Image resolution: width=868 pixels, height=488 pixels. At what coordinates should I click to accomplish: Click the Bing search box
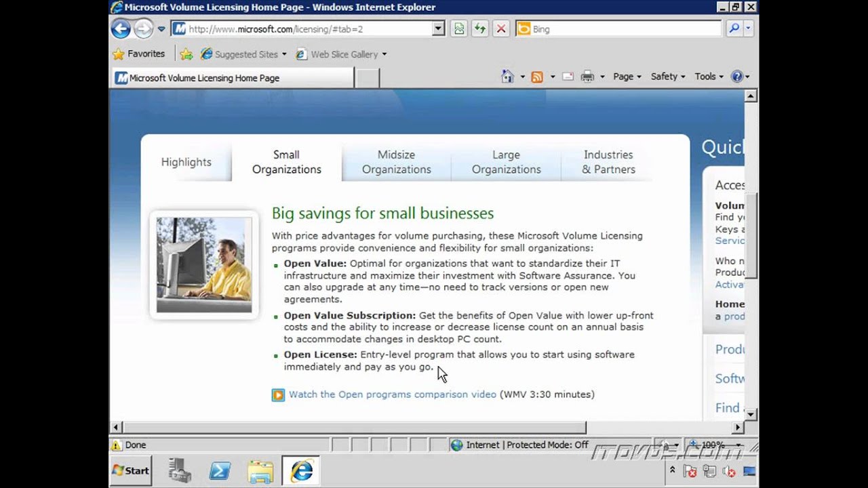coord(618,29)
